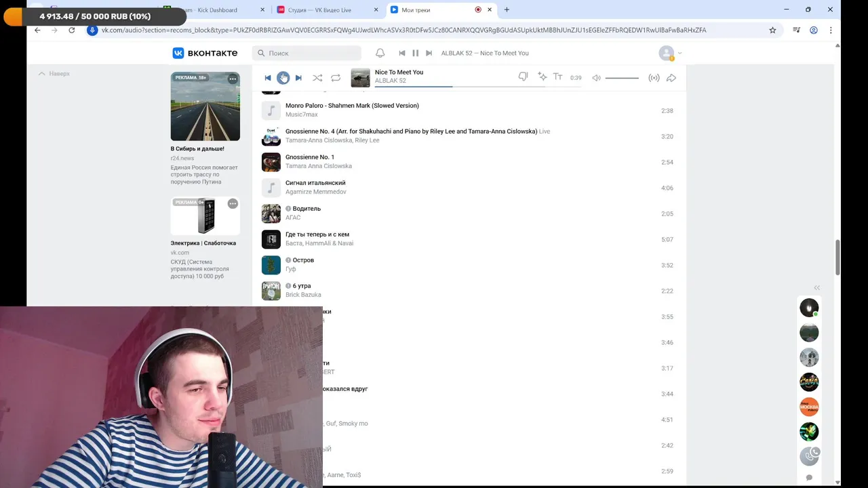This screenshot has height=488, width=868.
Task: Collapse the chat sidebar chevrons
Action: (817, 287)
